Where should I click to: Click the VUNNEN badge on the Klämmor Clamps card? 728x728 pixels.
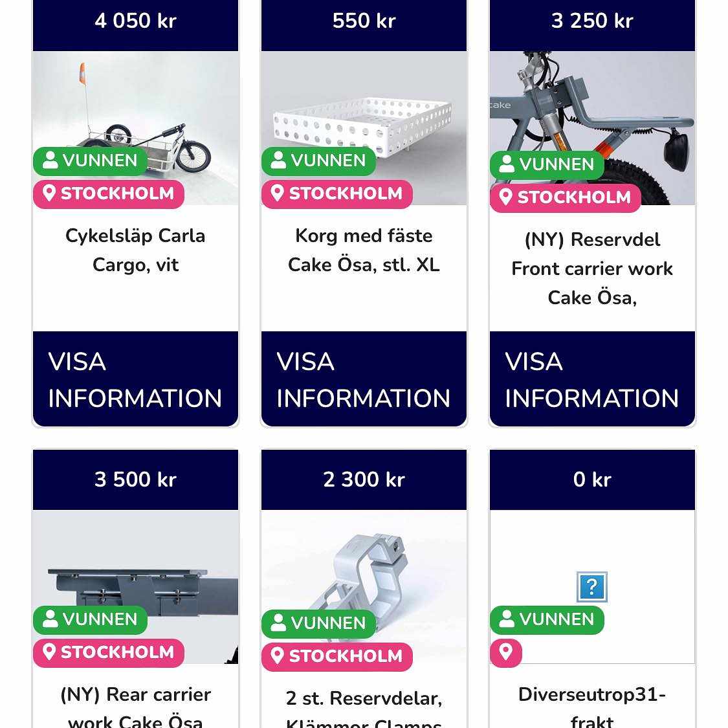pos(318,624)
